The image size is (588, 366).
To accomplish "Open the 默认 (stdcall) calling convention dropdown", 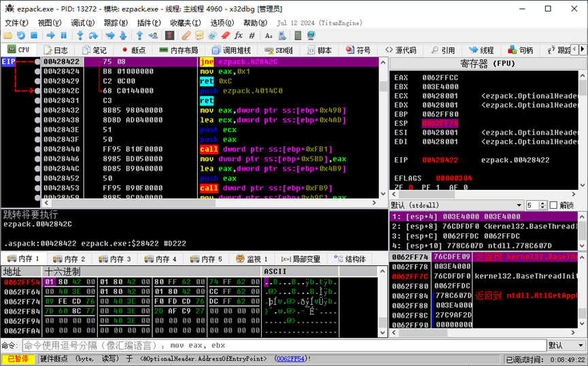I will [456, 205].
